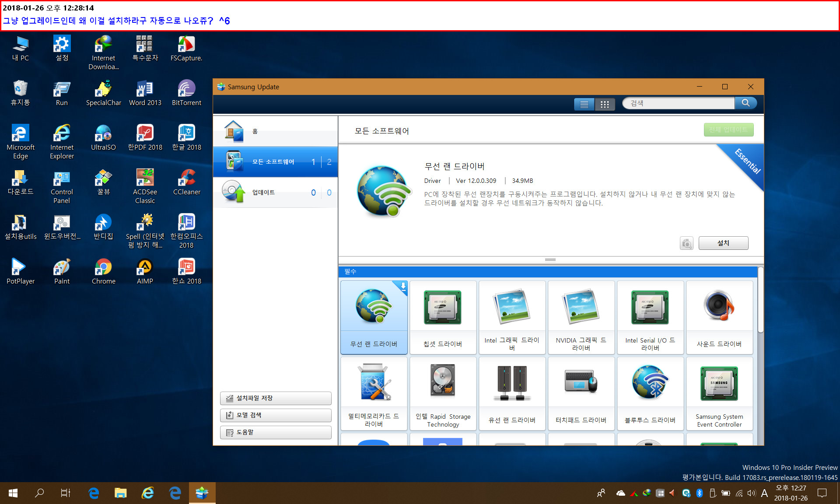The image size is (840, 504).
Task: Click the panel splitter handle below the details
Action: click(x=550, y=260)
